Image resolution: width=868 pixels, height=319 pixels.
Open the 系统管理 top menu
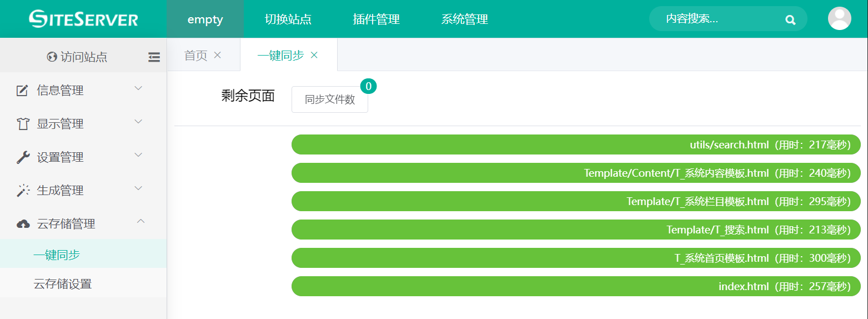tap(464, 19)
